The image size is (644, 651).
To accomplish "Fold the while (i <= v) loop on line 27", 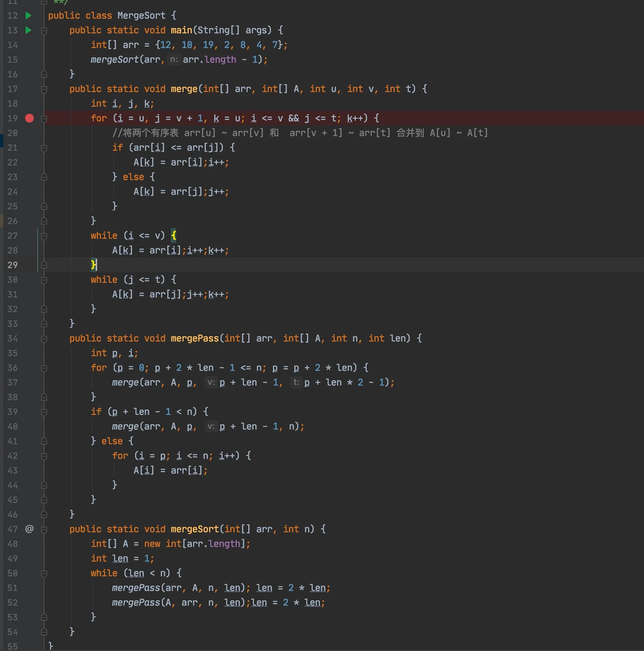I will pos(44,236).
